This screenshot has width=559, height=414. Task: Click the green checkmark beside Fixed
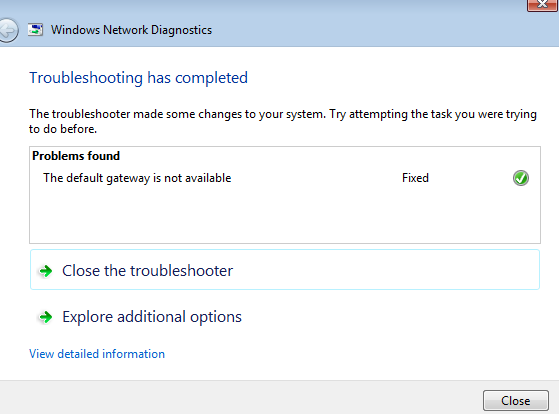[x=521, y=178]
